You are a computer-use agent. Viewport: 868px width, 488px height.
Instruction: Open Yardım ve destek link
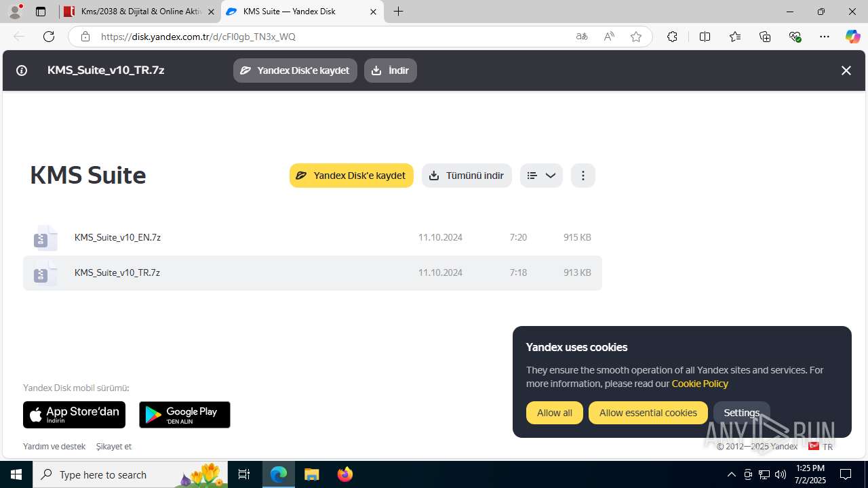coord(54,447)
